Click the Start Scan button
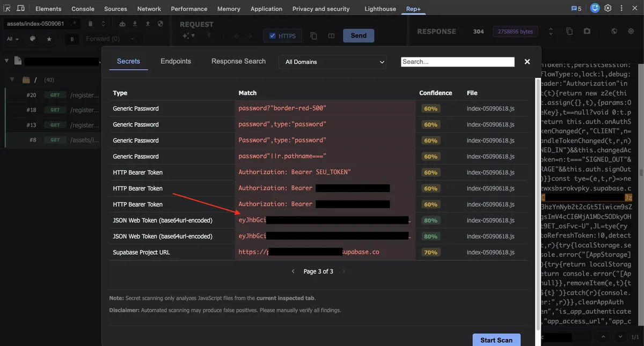The height and width of the screenshot is (346, 644). point(496,340)
